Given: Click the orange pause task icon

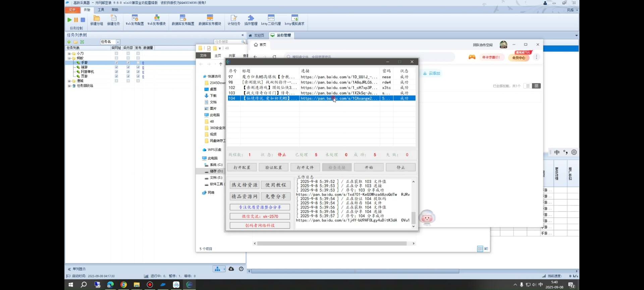Looking at the screenshot, I should 76,20.
